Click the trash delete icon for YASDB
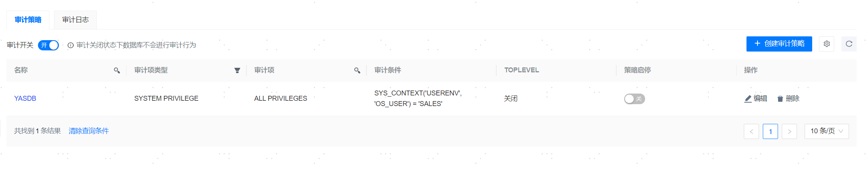Image resolution: width=868 pixels, height=178 pixels. click(780, 99)
